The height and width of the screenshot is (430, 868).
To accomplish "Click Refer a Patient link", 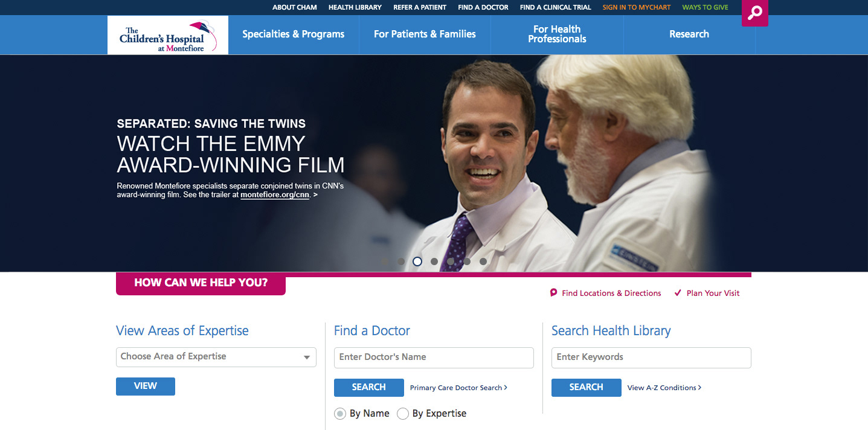I will tap(420, 7).
